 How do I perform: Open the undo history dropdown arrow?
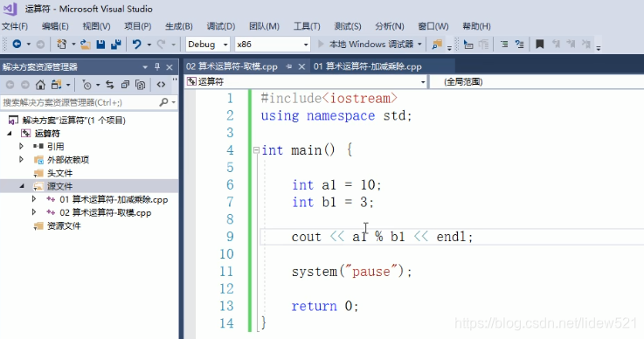tap(149, 44)
